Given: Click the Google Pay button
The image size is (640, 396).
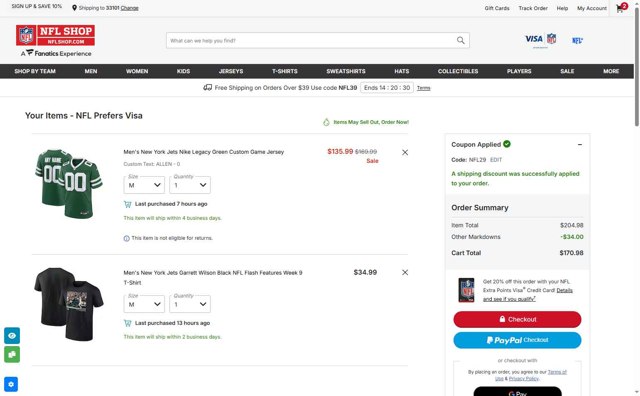Looking at the screenshot, I should [x=517, y=391].
